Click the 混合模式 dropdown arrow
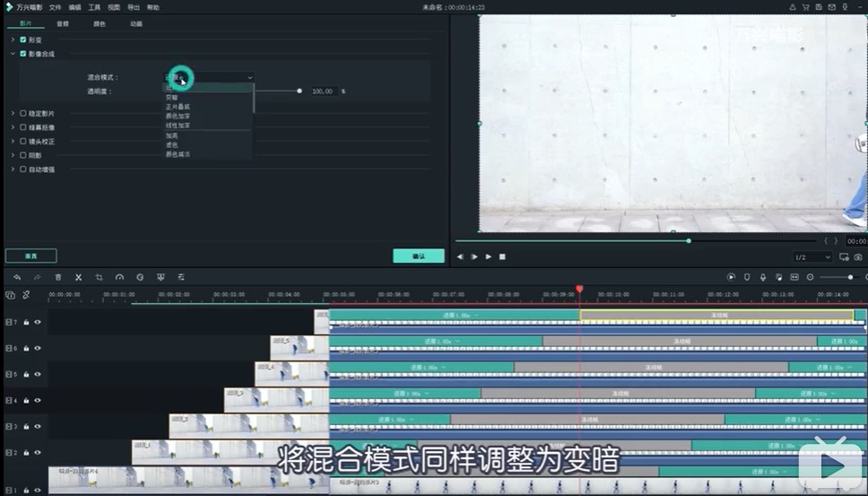 (x=249, y=77)
